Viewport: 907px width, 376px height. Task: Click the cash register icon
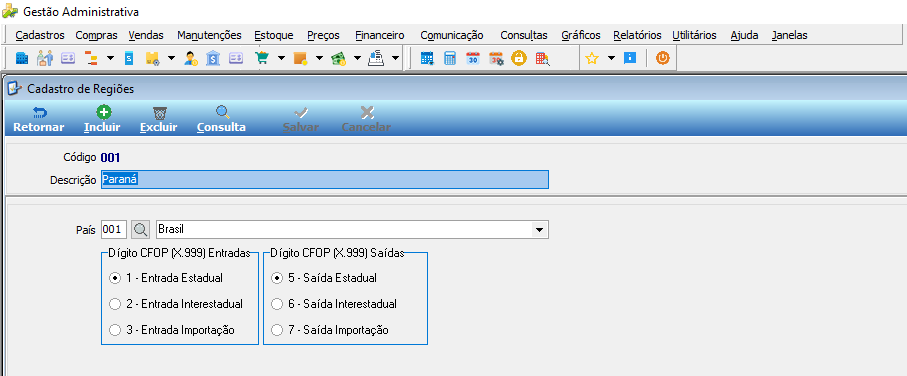[377, 58]
